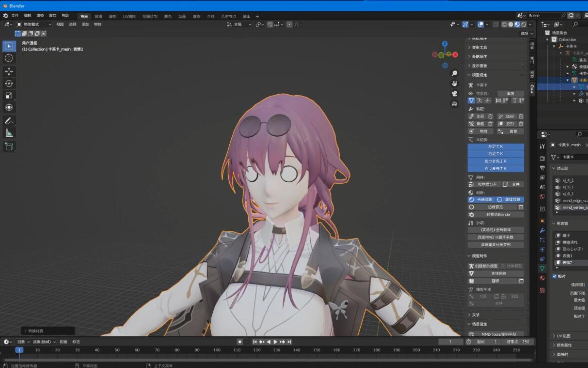Toggle 右足IK switch
The width and height of the screenshot is (588, 368).
click(x=495, y=154)
